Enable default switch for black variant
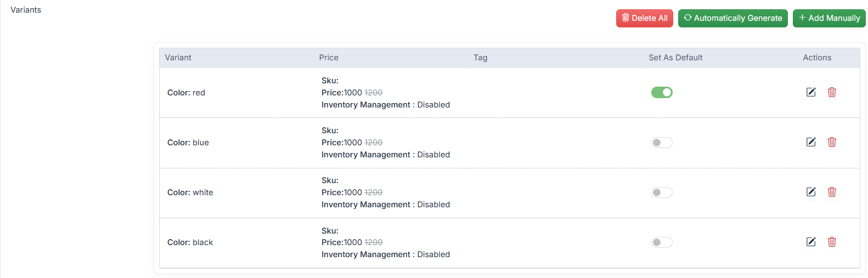Viewport: 868px width, 278px height. pos(662,242)
